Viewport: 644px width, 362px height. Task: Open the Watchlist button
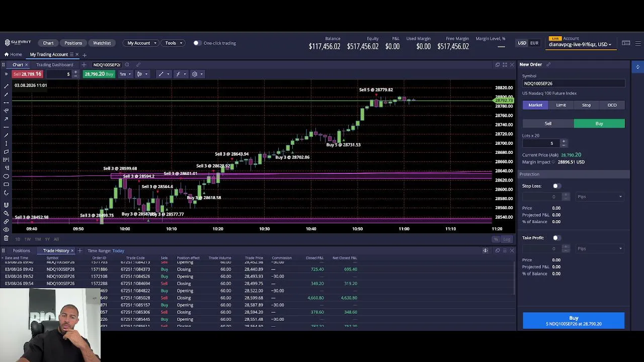[102, 43]
